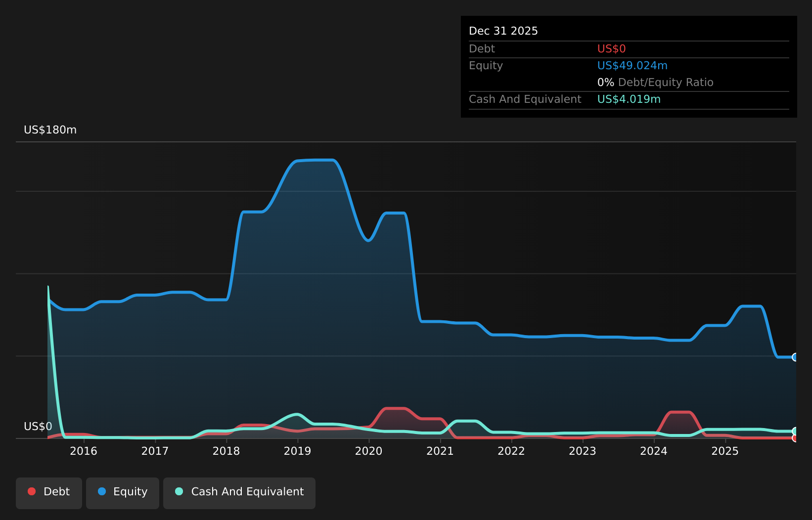Click the blue Equity endpoint marker on chart
Viewport: 812px width, 520px height.
point(795,357)
